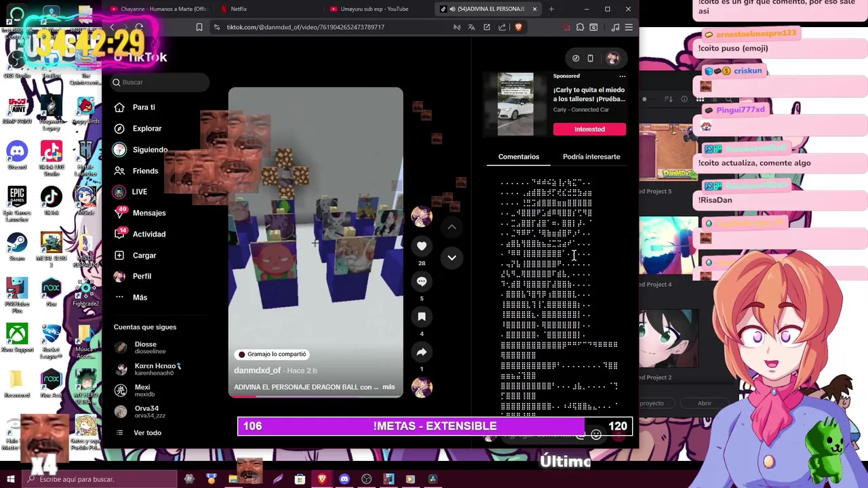
Task: Expand video description with más
Action: click(x=389, y=387)
